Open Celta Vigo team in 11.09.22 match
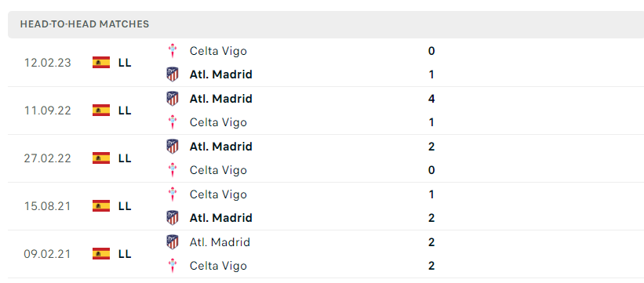The image size is (644, 283). (218, 122)
